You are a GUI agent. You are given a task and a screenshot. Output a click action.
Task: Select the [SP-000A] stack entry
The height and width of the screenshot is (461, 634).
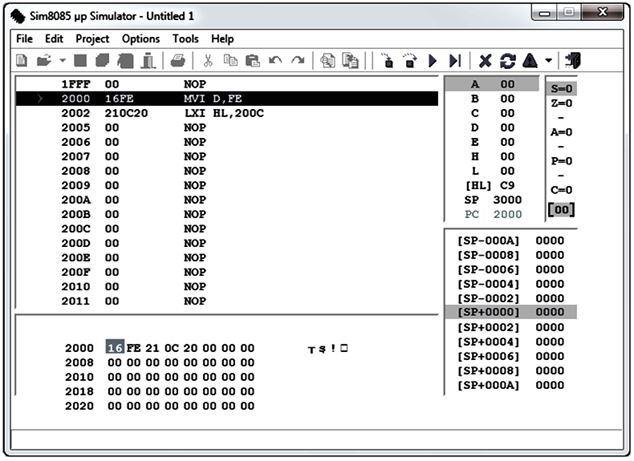pos(511,241)
